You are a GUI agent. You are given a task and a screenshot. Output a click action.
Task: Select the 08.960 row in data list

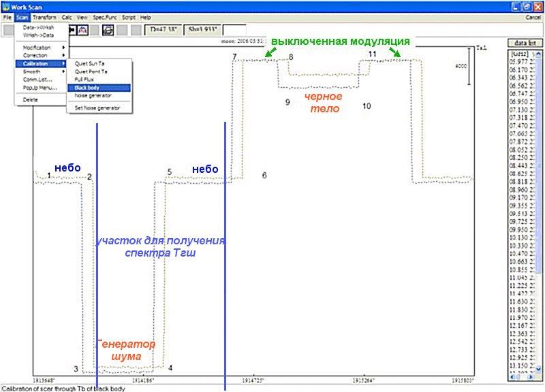[x=522, y=190]
